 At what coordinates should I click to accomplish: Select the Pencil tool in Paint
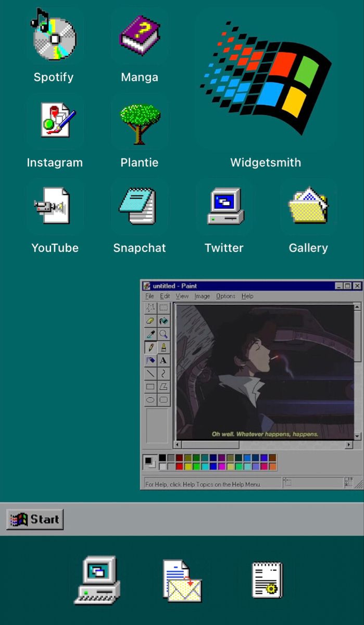point(150,347)
